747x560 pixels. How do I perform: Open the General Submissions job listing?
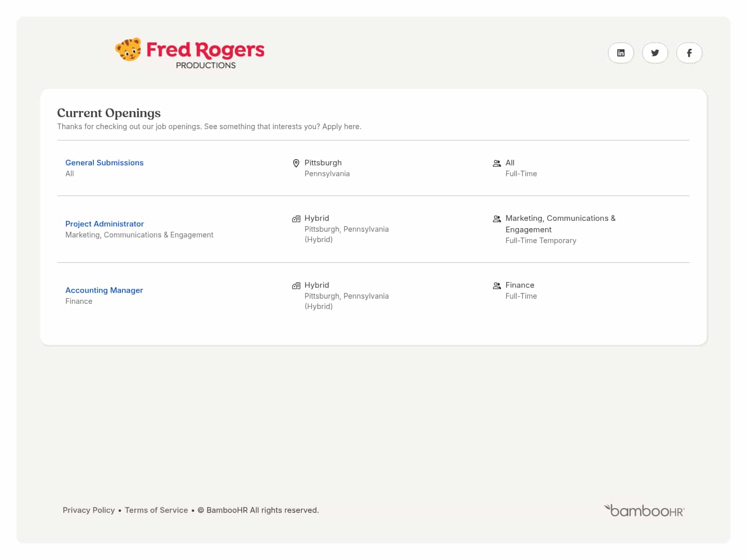pyautogui.click(x=104, y=163)
